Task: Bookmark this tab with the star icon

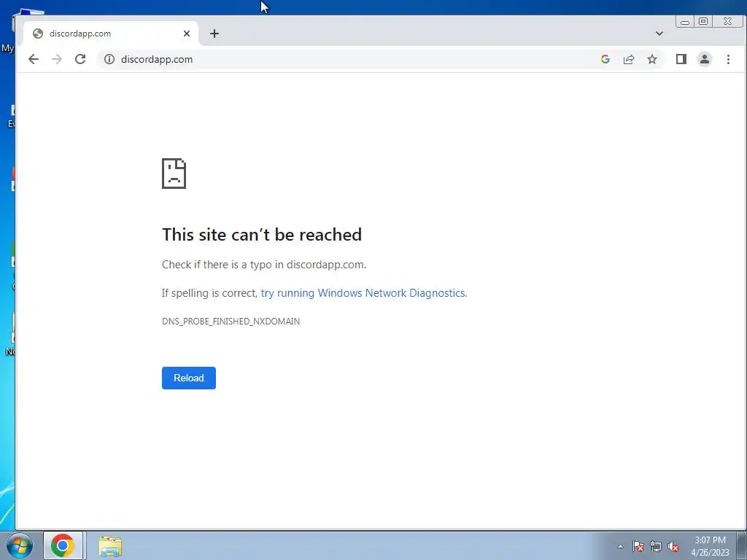Action: click(652, 59)
